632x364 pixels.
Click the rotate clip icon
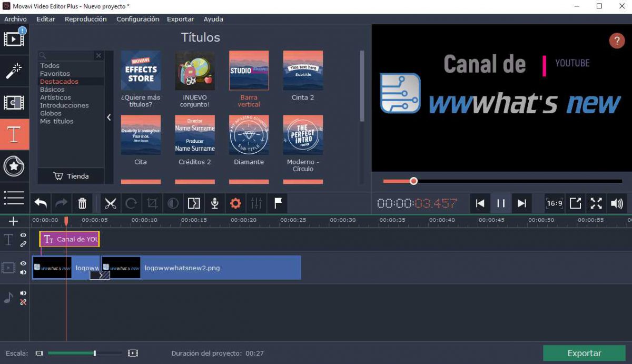(131, 203)
